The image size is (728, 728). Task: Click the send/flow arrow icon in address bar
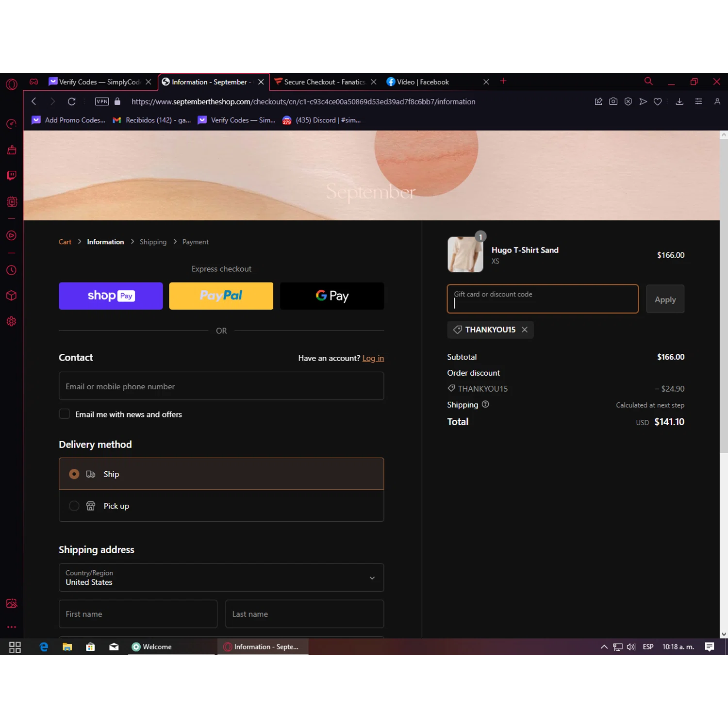point(643,101)
